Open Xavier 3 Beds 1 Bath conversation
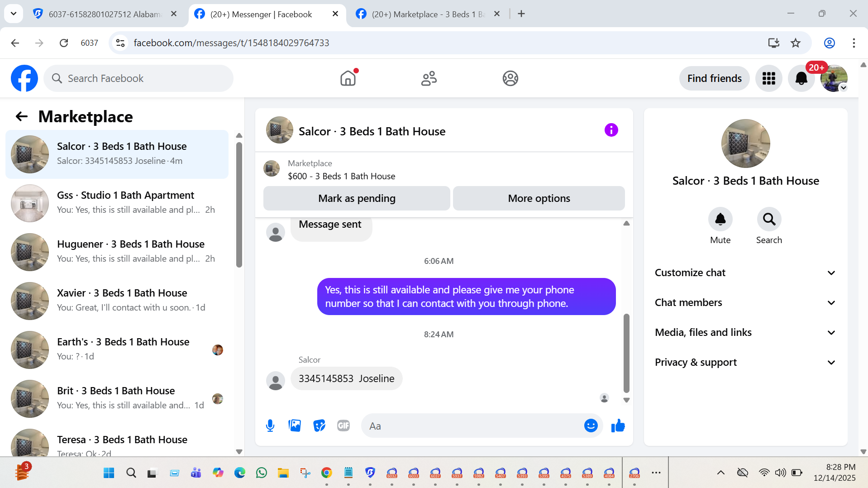Viewport: 868px width, 488px height. pos(117,301)
